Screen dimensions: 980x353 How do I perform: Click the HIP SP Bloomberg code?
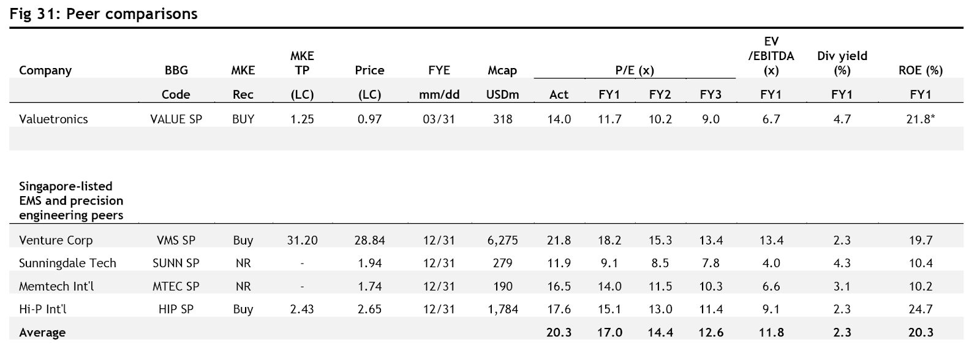pyautogui.click(x=176, y=309)
